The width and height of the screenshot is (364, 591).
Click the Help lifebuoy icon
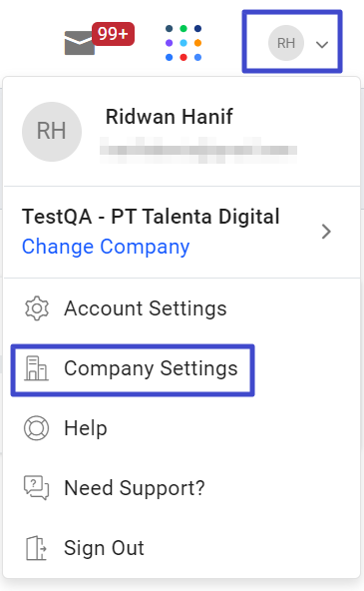(x=36, y=428)
